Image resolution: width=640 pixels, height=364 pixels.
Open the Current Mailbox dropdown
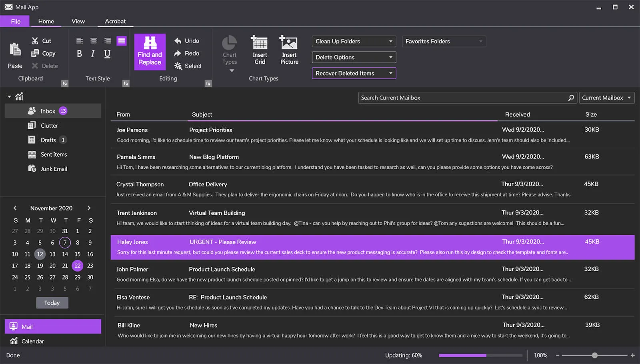(606, 98)
